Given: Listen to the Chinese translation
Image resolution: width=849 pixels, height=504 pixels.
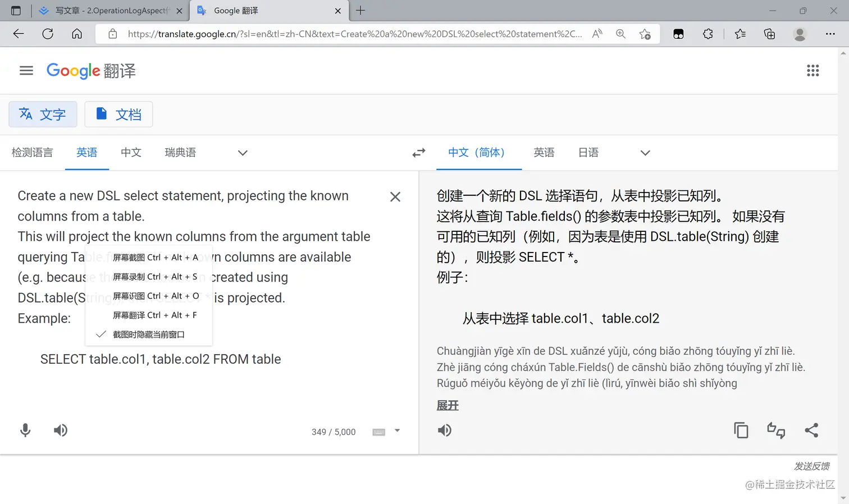Looking at the screenshot, I should pyautogui.click(x=445, y=430).
